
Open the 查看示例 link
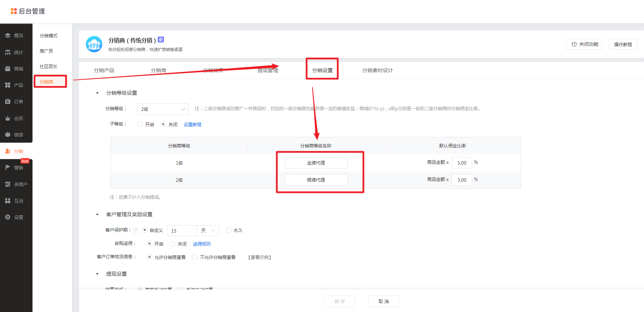(x=260, y=257)
